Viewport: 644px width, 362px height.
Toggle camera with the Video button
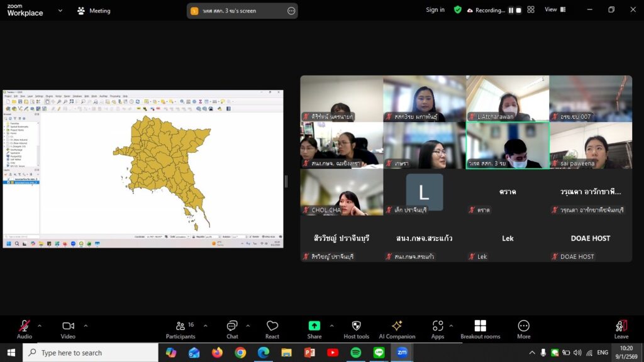click(x=68, y=329)
